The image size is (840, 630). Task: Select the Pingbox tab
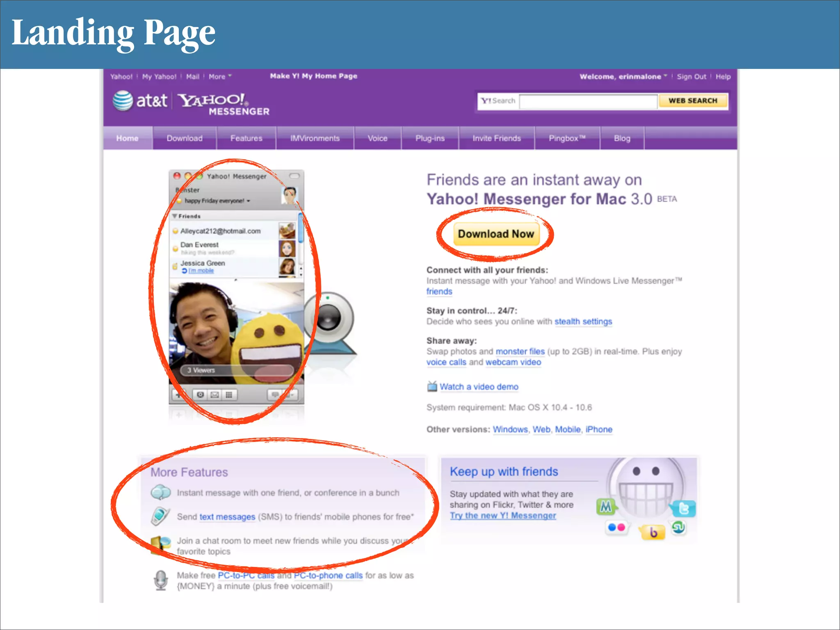click(567, 138)
